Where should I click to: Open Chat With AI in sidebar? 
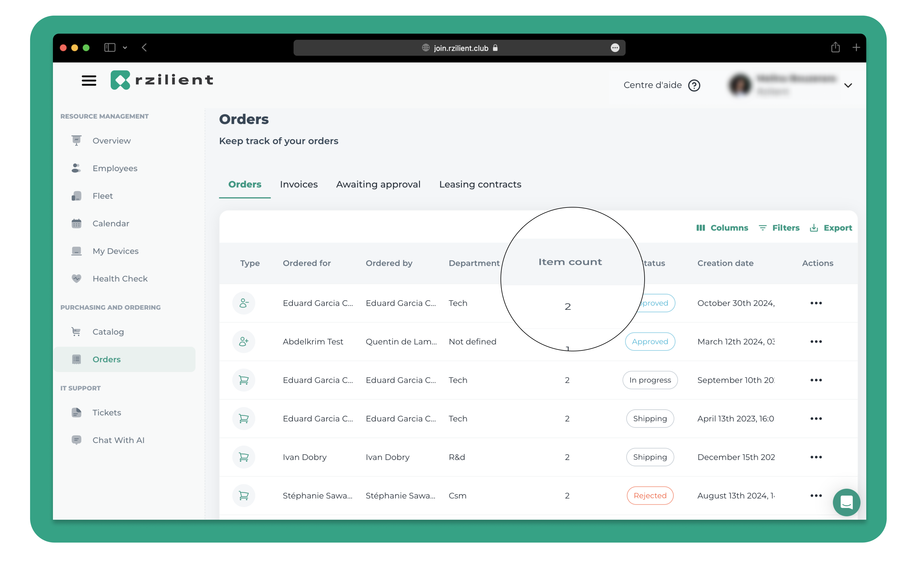coord(118,440)
